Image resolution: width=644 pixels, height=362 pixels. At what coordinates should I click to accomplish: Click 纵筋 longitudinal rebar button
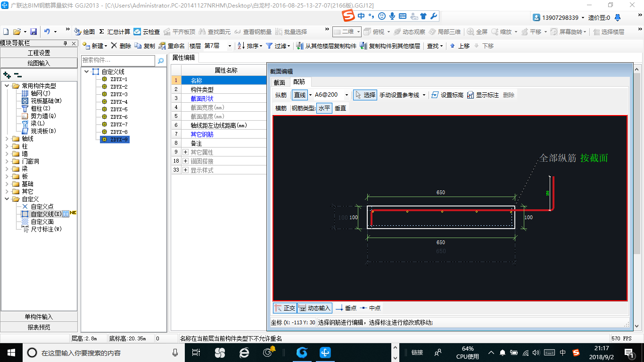[x=281, y=95]
